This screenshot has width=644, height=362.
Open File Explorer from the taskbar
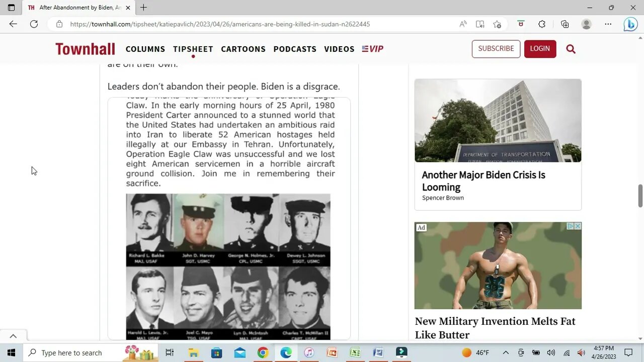pyautogui.click(x=193, y=352)
